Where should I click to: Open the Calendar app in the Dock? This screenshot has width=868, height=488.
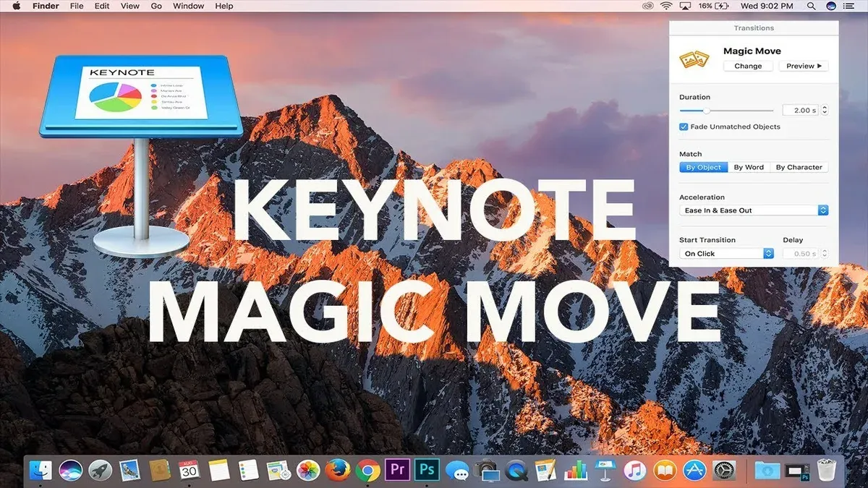point(189,470)
